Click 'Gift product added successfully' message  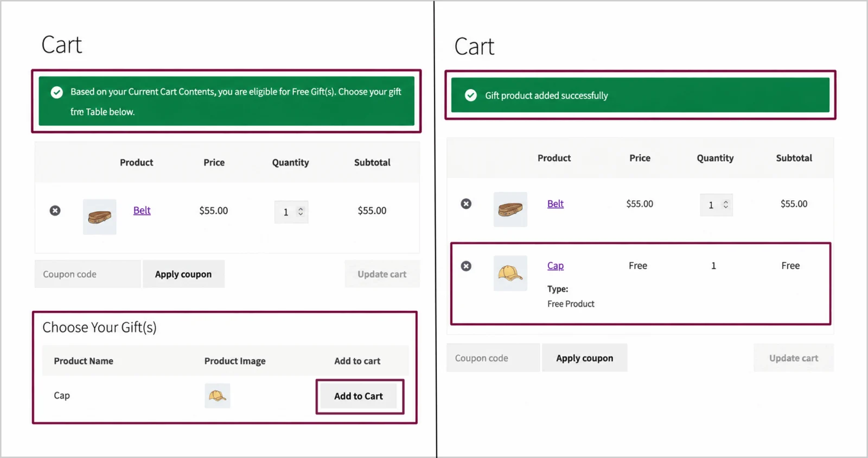(x=546, y=96)
